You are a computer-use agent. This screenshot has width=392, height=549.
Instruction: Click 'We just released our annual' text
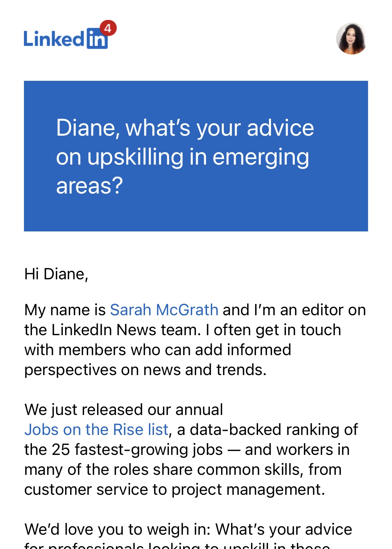[124, 410]
